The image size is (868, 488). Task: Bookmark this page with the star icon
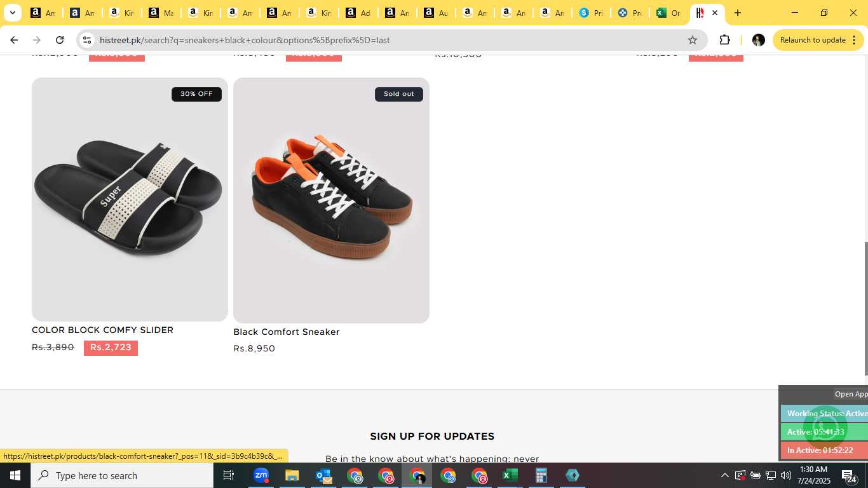693,40
